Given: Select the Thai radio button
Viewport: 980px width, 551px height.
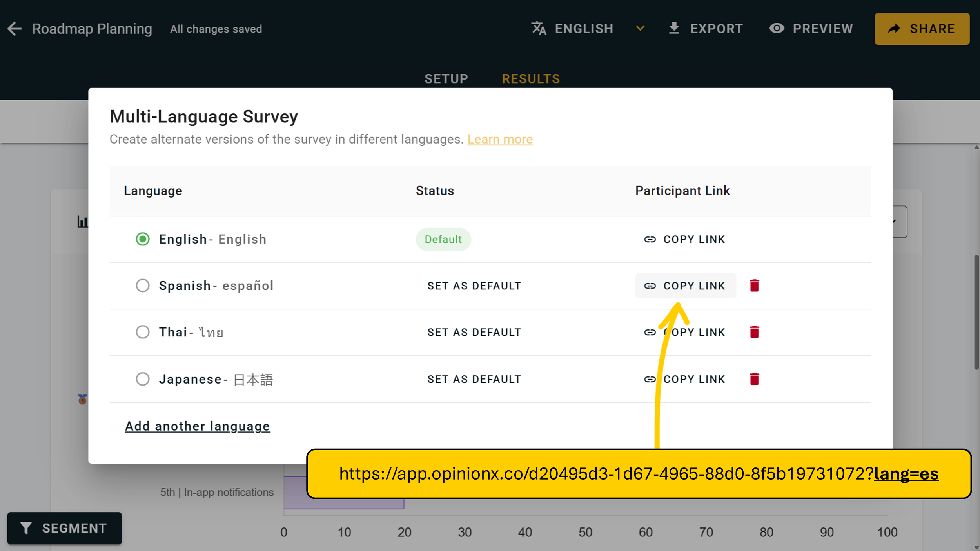Looking at the screenshot, I should pyautogui.click(x=143, y=332).
